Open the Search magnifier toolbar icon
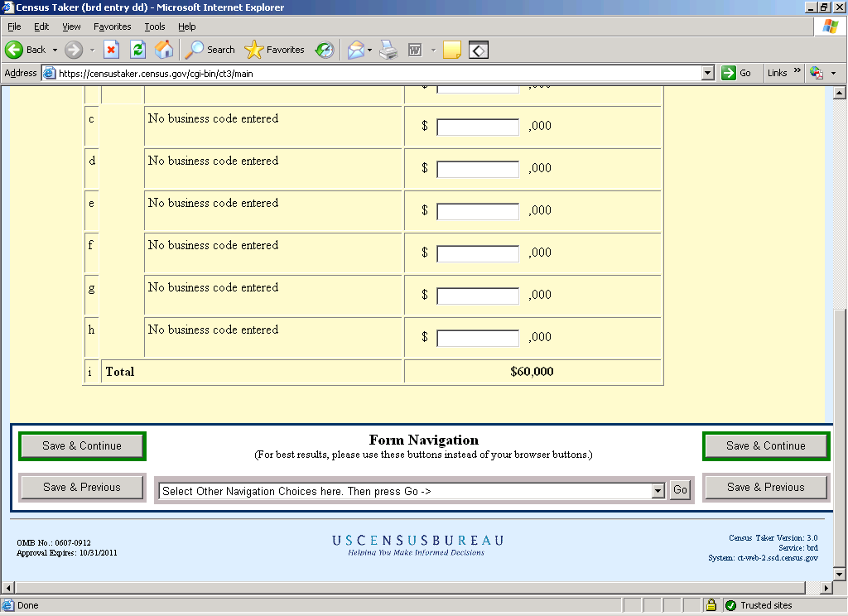The width and height of the screenshot is (848, 616). point(195,50)
